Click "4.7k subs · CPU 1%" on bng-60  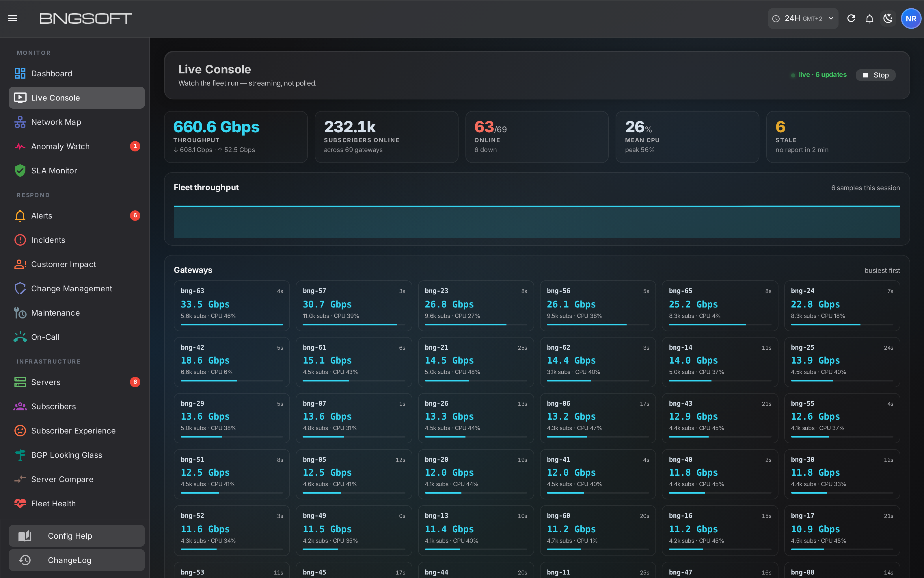(x=572, y=540)
